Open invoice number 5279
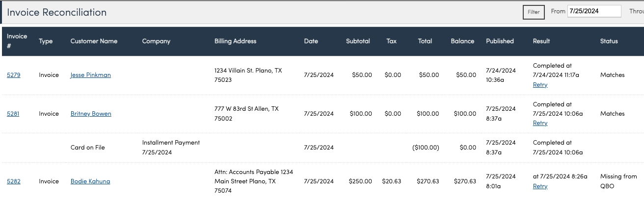Image resolution: width=644 pixels, height=200 pixels. (13, 75)
